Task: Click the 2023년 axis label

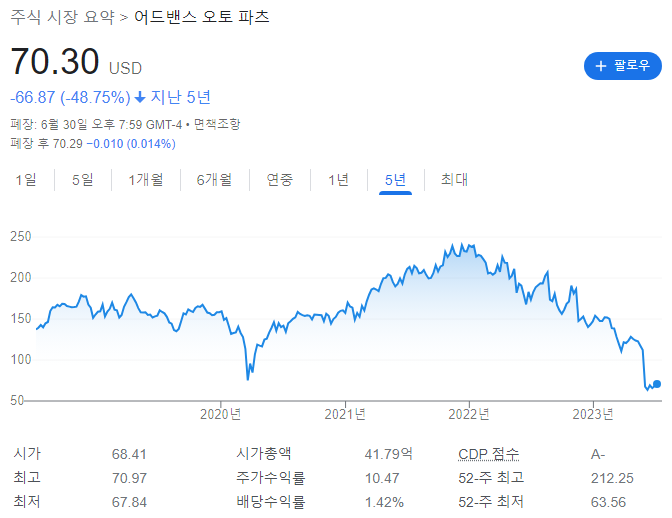Action: point(593,414)
